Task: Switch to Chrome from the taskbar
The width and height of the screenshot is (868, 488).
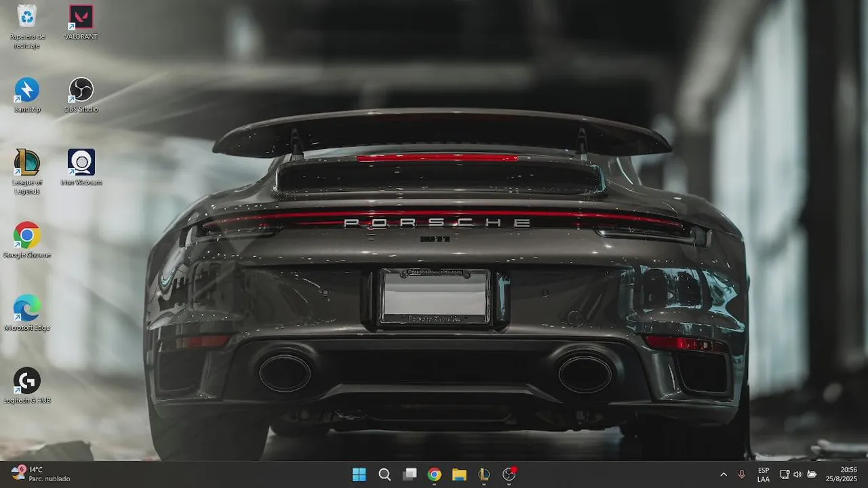Action: [x=435, y=474]
